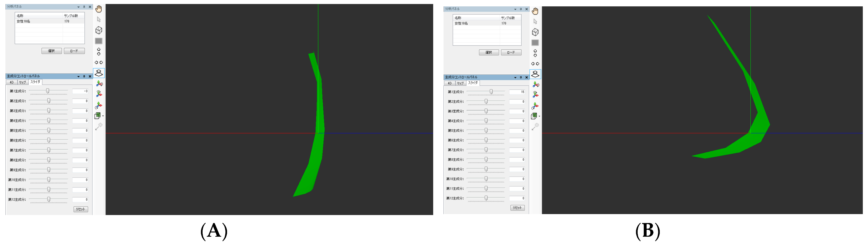The width and height of the screenshot is (868, 248).
Task: Open the 分析パネル dropdown arrow in screenshot A
Action: pyautogui.click(x=78, y=7)
